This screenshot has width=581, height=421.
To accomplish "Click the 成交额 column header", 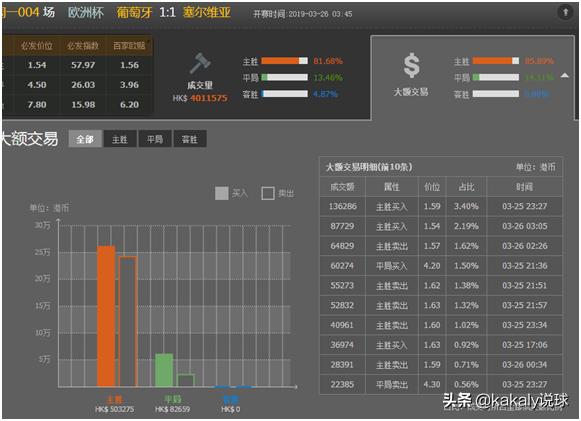I will click(x=342, y=187).
